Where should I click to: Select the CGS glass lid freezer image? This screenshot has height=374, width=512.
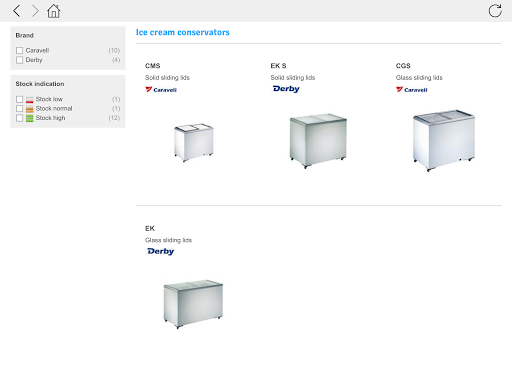pyautogui.click(x=444, y=140)
